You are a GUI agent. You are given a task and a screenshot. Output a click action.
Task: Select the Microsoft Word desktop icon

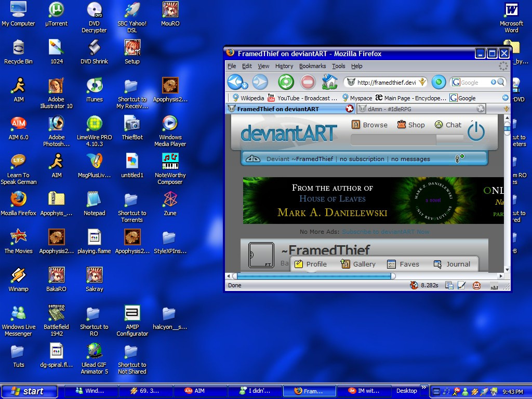511,17
